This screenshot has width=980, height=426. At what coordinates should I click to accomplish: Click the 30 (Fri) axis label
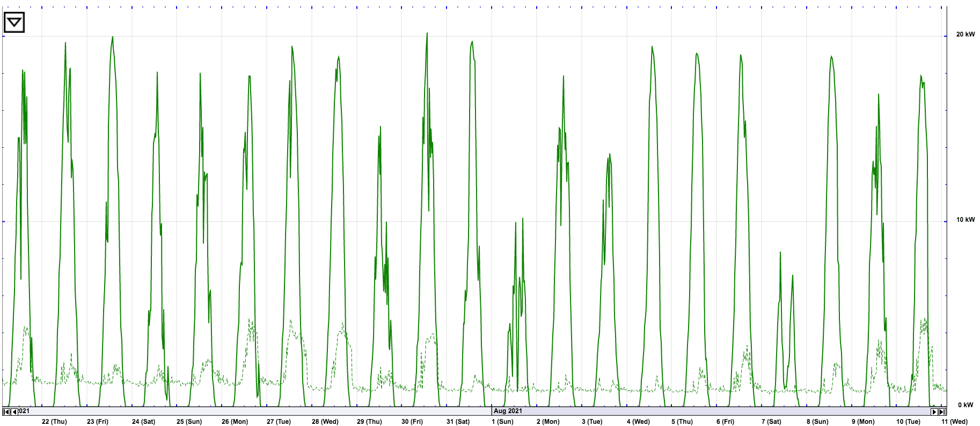coord(413,422)
